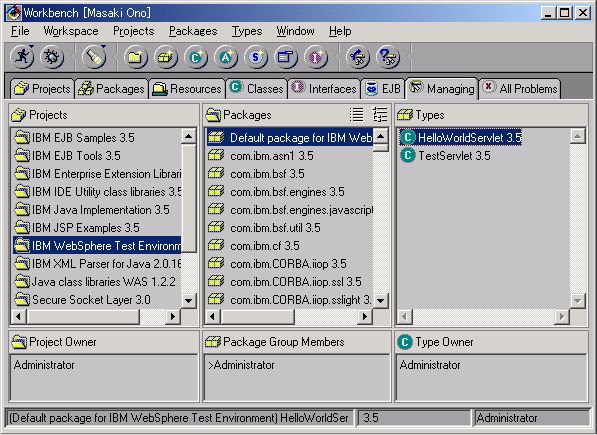Switch to the Interfaces tab
Viewport: 597px width, 435px height.
click(324, 89)
